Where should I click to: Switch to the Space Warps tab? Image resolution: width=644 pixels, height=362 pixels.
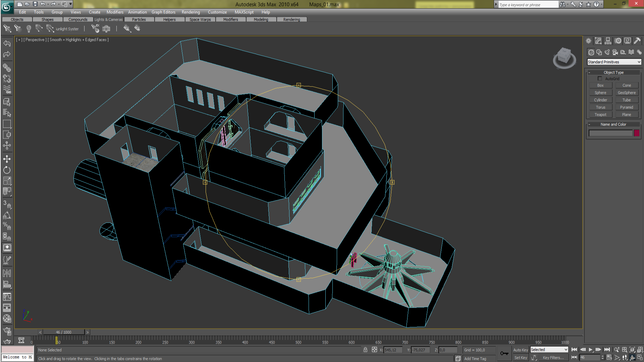200,19
